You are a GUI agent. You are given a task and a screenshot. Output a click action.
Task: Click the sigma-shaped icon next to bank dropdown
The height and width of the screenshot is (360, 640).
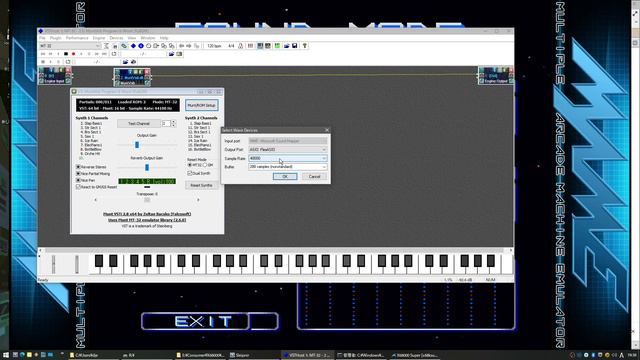pyautogui.click(x=107, y=46)
